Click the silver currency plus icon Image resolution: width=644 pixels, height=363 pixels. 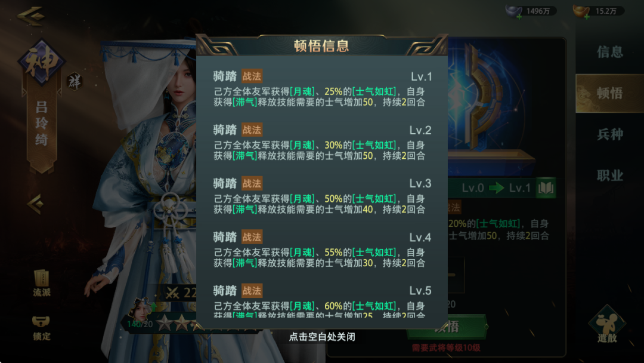pyautogui.click(x=519, y=17)
